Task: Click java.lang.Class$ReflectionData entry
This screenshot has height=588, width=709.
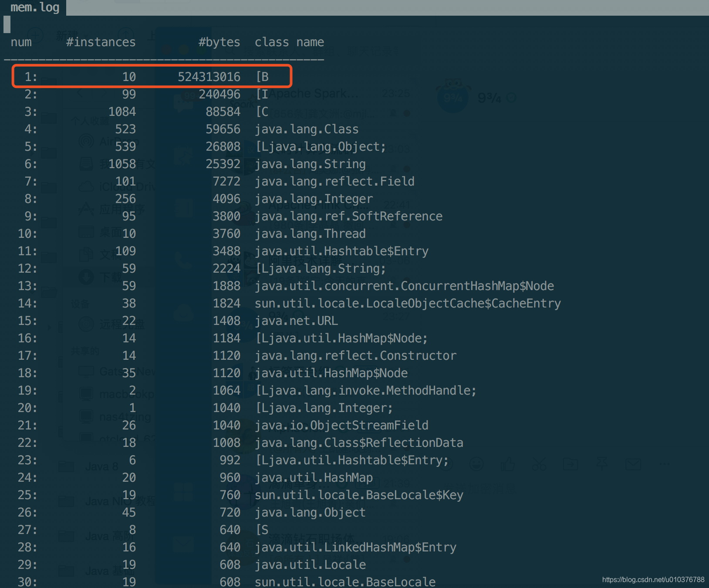Action: click(359, 443)
